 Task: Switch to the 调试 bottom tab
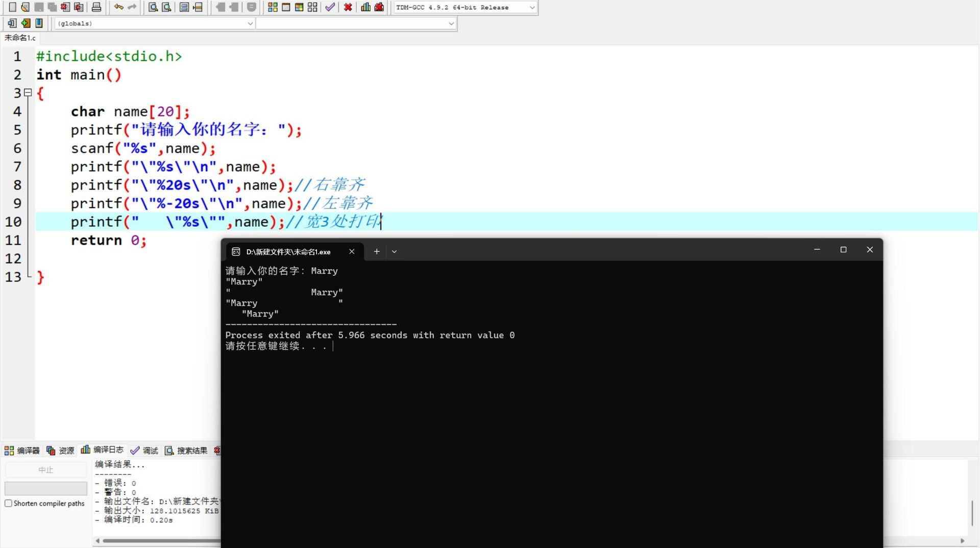click(144, 450)
